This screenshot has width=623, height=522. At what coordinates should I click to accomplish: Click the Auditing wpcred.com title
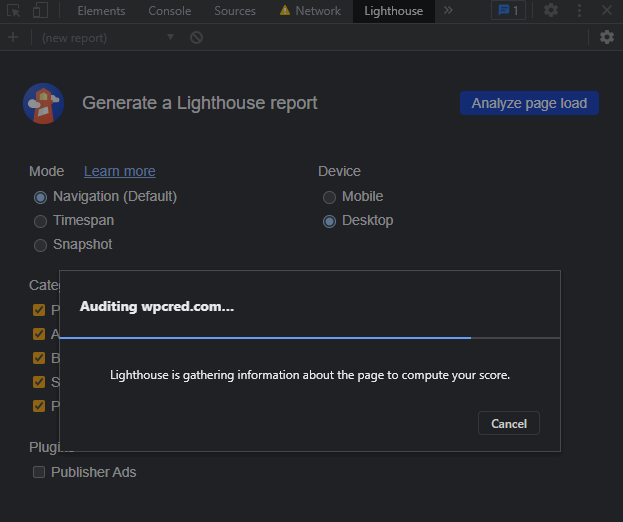pyautogui.click(x=157, y=306)
